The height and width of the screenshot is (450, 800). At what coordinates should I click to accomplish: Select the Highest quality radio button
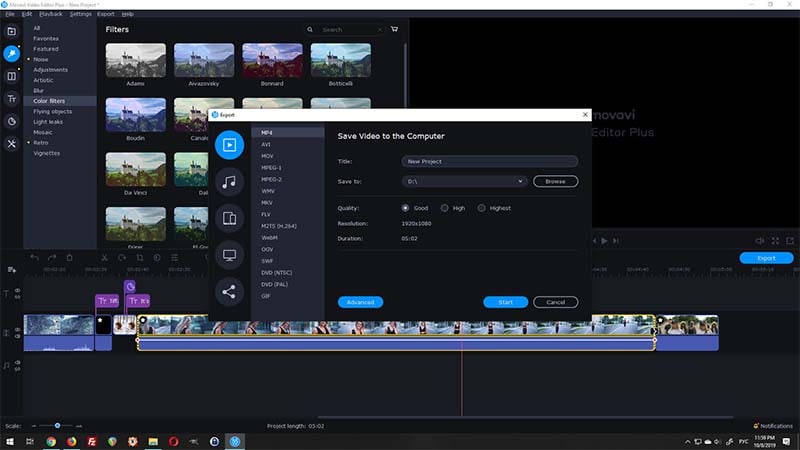pyautogui.click(x=481, y=208)
